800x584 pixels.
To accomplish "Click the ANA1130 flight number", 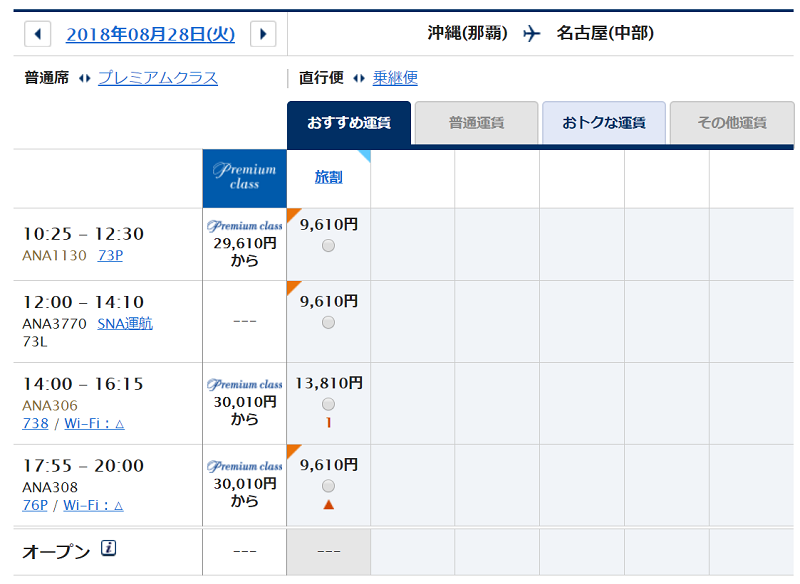I will coord(55,255).
